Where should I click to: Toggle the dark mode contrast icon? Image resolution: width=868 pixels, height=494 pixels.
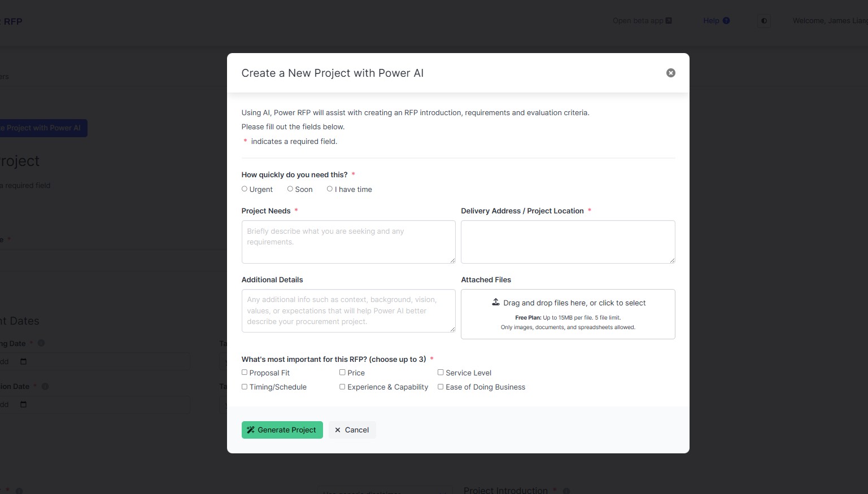764,21
